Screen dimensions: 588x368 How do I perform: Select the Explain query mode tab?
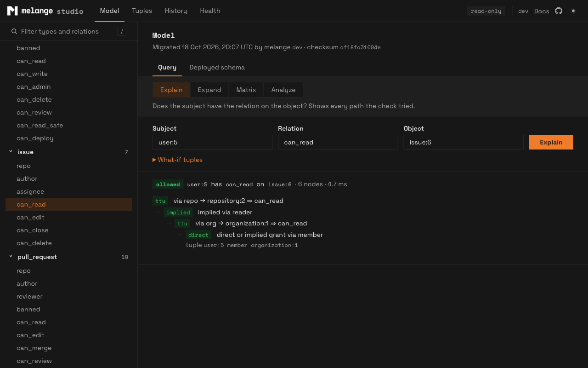click(171, 90)
